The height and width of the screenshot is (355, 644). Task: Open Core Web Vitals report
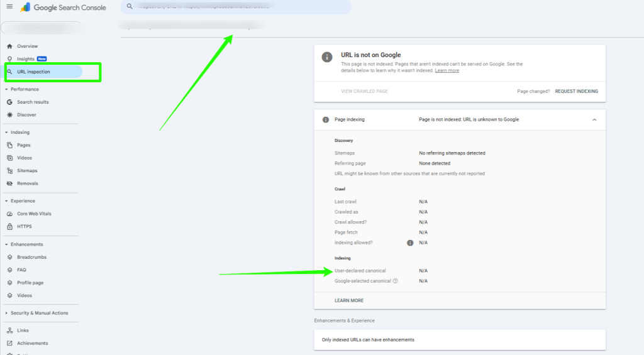click(34, 214)
